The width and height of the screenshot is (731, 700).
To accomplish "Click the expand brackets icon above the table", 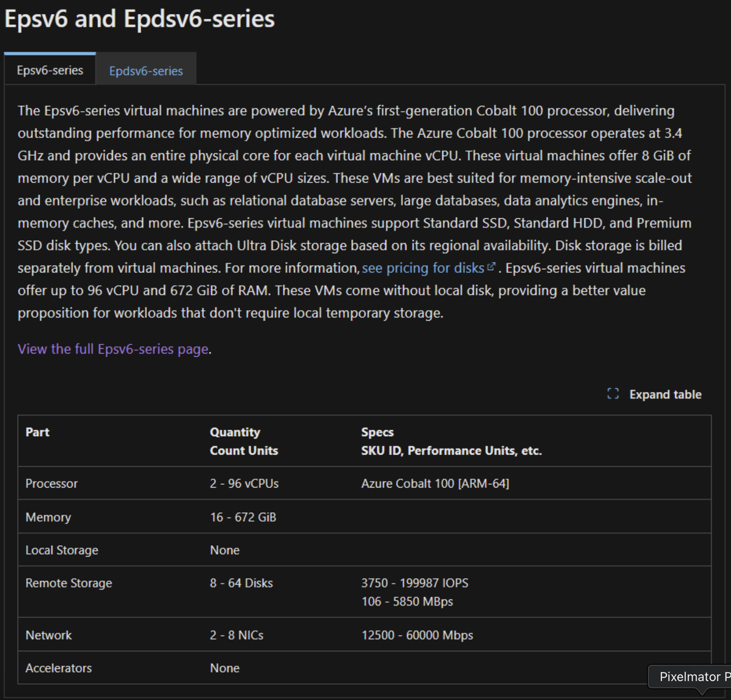I will [x=613, y=394].
